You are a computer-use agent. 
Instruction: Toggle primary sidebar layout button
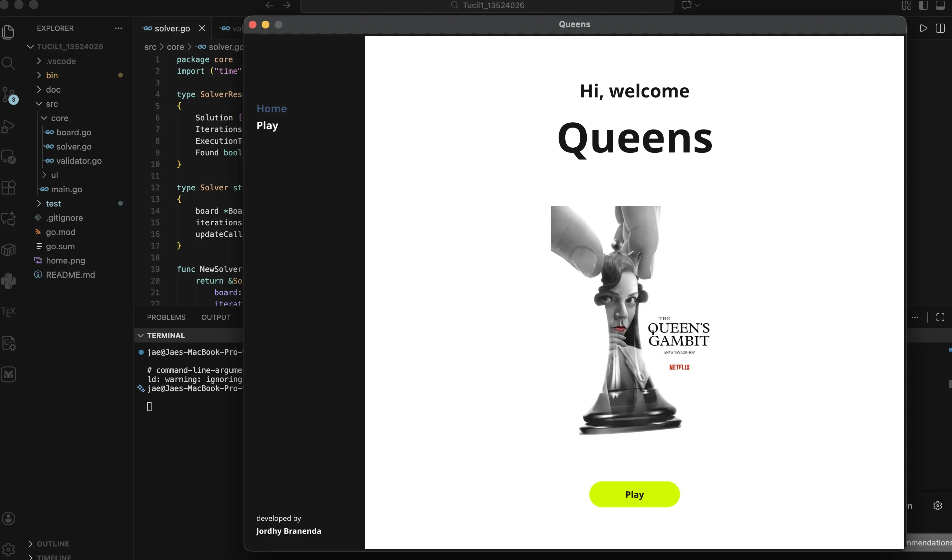point(923,5)
